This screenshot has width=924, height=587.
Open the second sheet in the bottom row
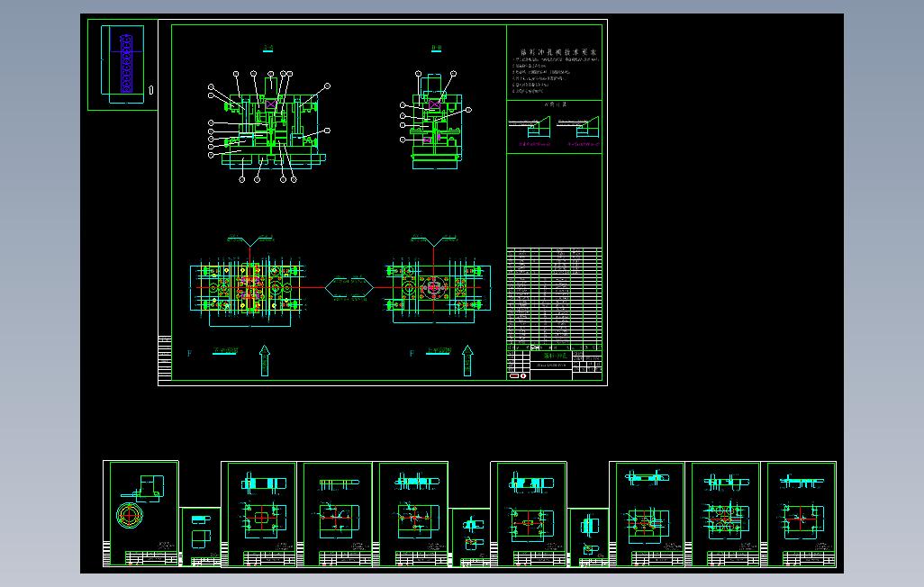[200, 537]
